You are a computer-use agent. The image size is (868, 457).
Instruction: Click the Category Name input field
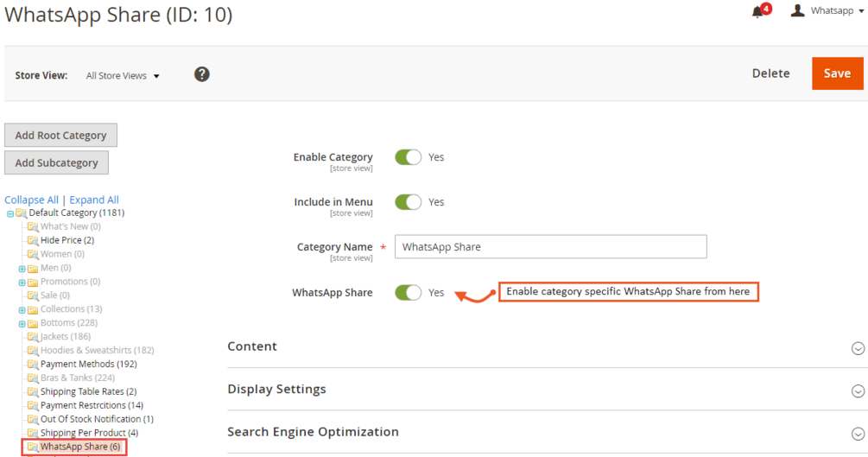point(551,246)
